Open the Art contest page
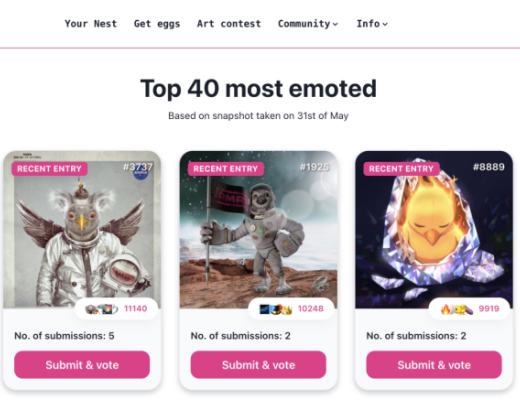The height and width of the screenshot is (400, 520). click(229, 24)
